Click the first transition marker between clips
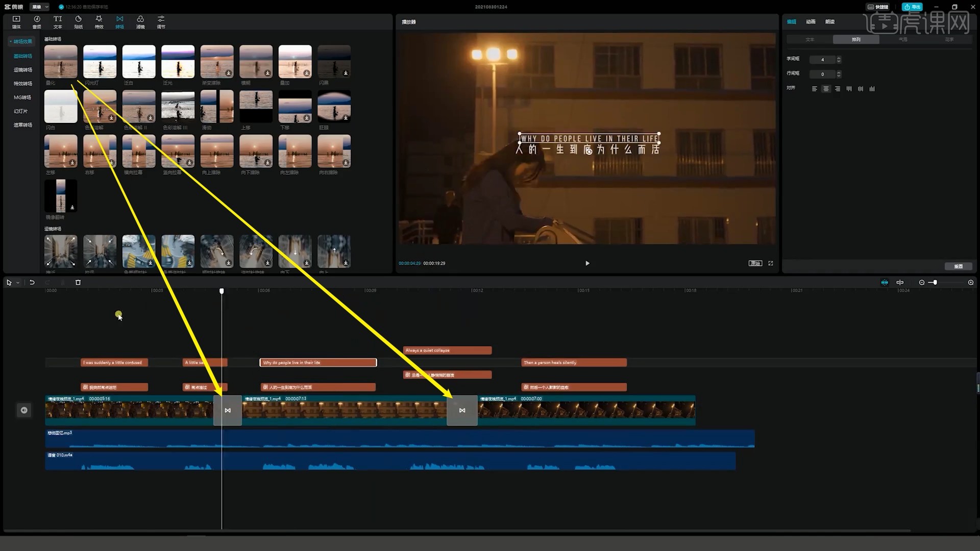Viewport: 980px width, 551px height. click(228, 410)
